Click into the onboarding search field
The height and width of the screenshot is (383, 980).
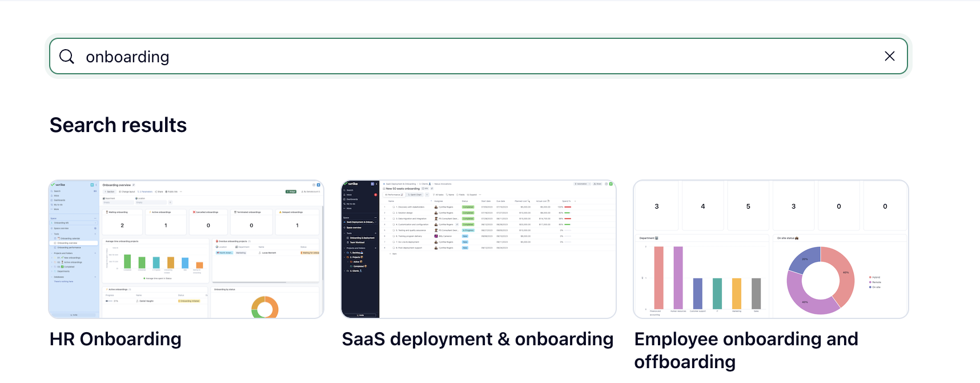[457, 57]
